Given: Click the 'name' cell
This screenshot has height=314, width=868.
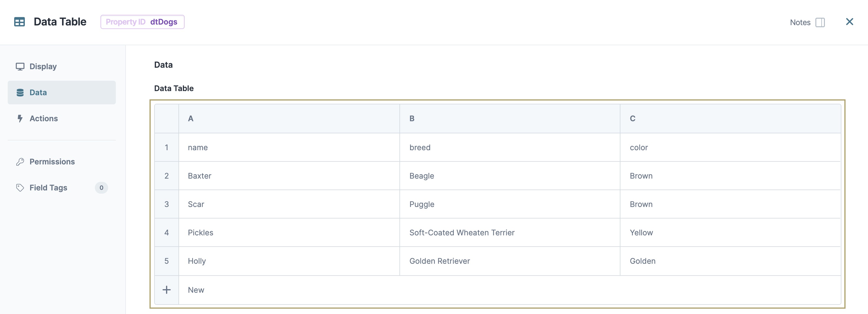Looking at the screenshot, I should (289, 147).
